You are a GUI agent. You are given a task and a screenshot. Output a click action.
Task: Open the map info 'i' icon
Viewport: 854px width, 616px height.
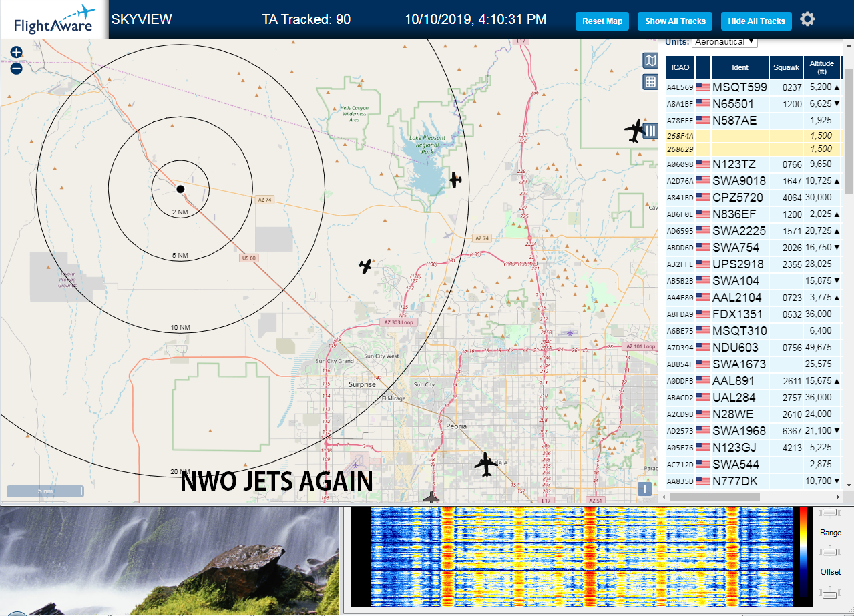pos(644,489)
